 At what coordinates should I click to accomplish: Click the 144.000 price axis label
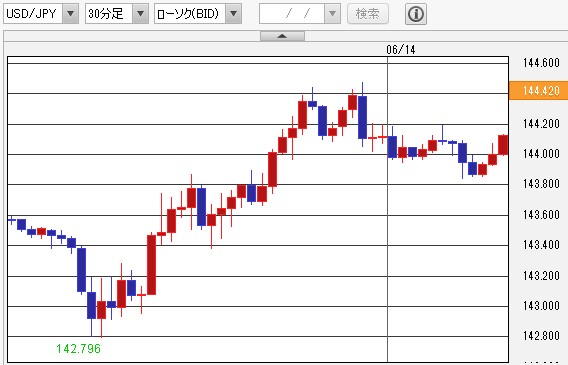tap(541, 154)
